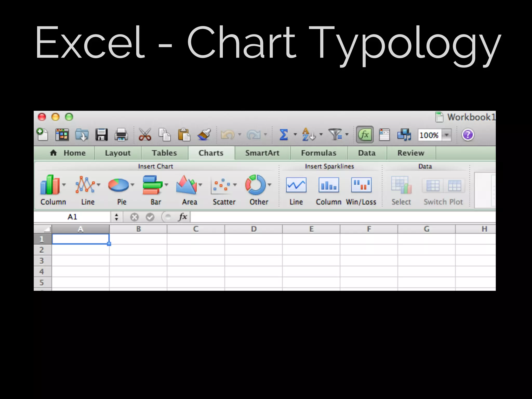The width and height of the screenshot is (532, 399).
Task: Click the Sort A-Z icon
Action: click(308, 135)
